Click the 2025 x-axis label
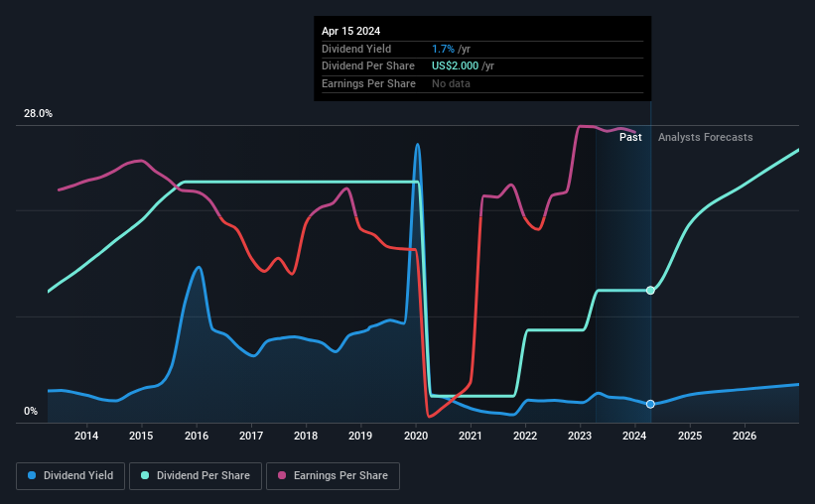 tap(690, 436)
